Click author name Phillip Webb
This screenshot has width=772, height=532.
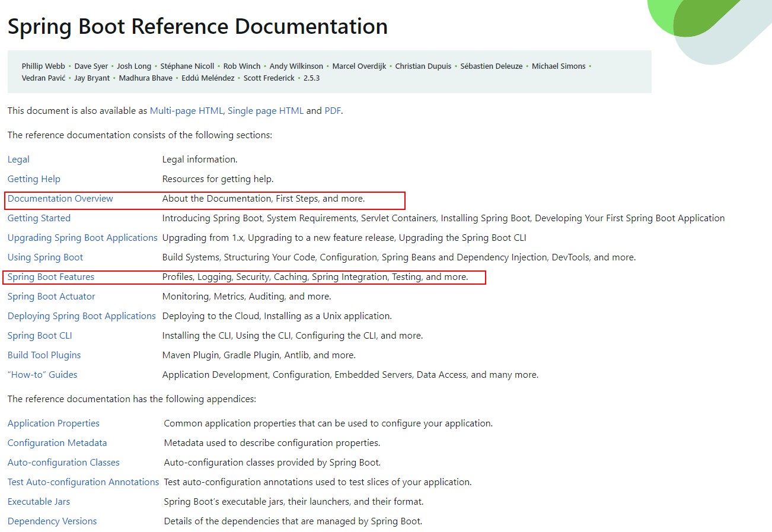point(43,66)
